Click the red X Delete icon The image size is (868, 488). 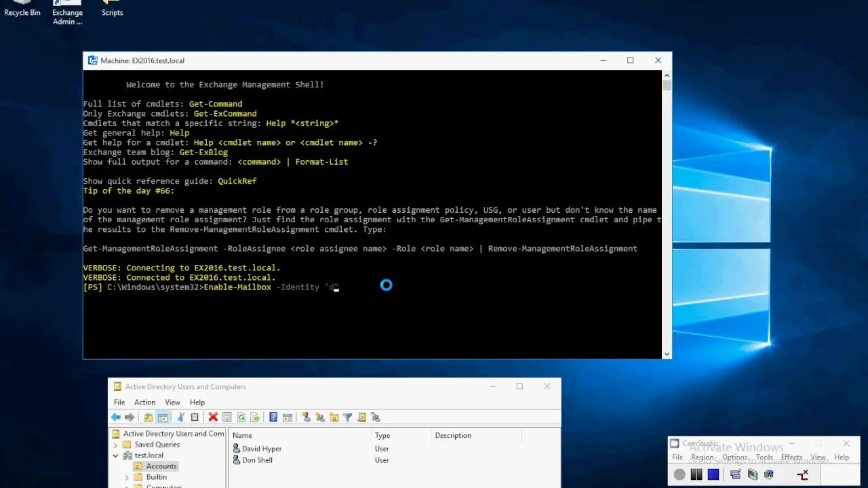coord(213,418)
